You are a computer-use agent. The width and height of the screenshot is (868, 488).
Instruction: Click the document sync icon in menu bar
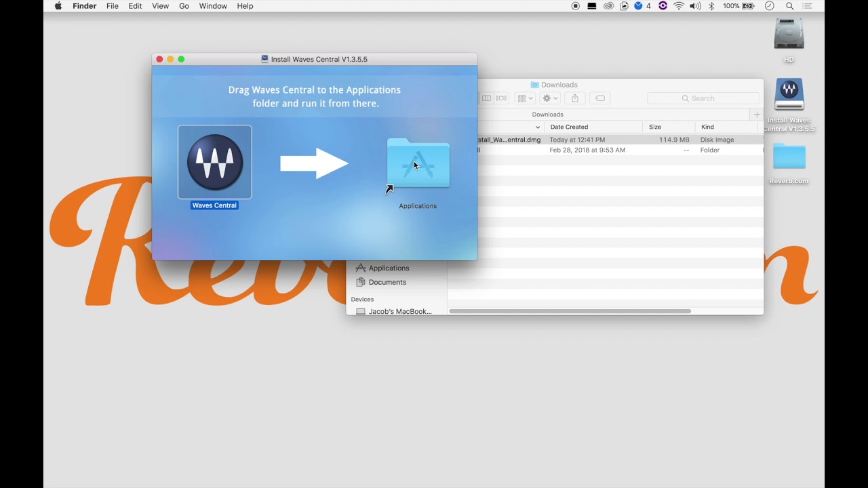click(624, 6)
